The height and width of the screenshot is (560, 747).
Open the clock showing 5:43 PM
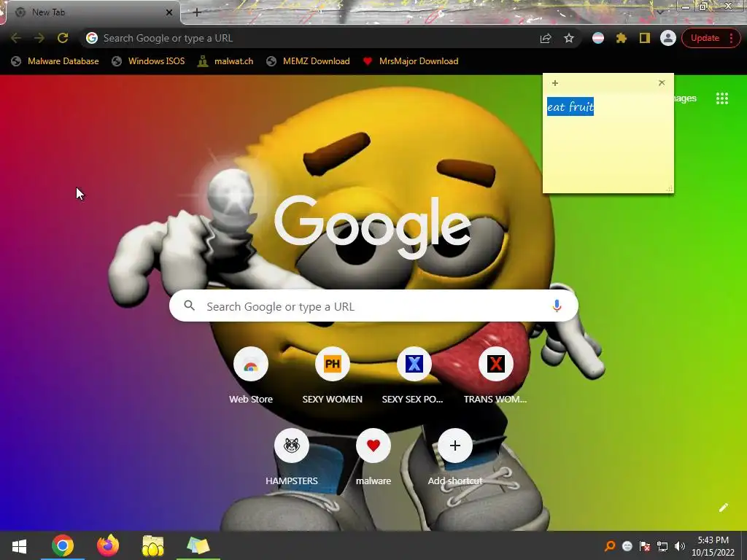point(713,546)
